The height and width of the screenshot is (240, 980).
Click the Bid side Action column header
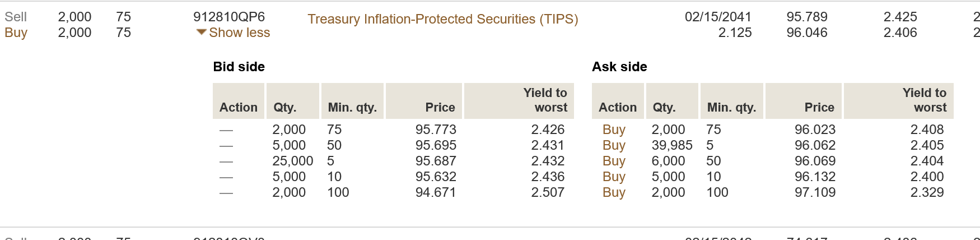tap(239, 107)
